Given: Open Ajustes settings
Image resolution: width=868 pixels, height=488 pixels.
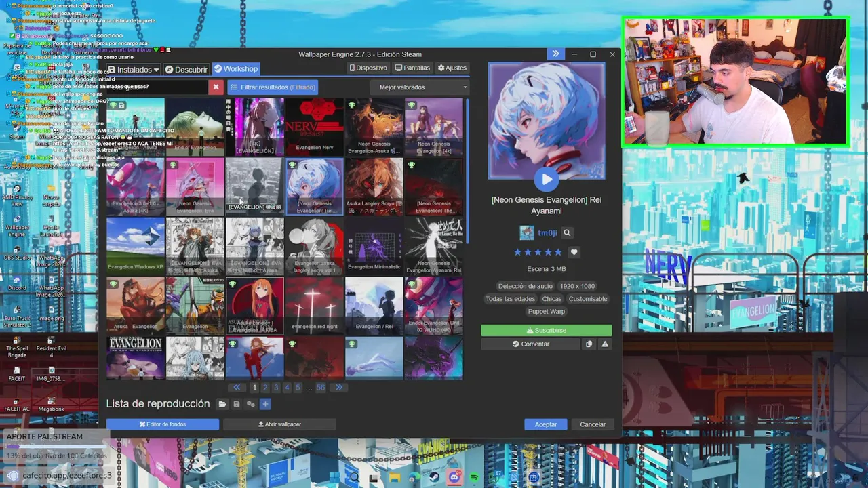Looking at the screenshot, I should 452,68.
